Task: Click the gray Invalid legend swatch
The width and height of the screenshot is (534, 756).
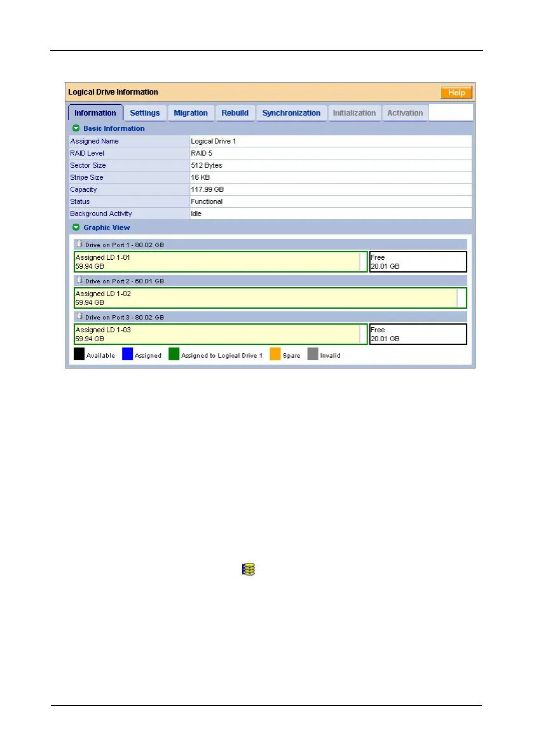Action: pos(313,354)
